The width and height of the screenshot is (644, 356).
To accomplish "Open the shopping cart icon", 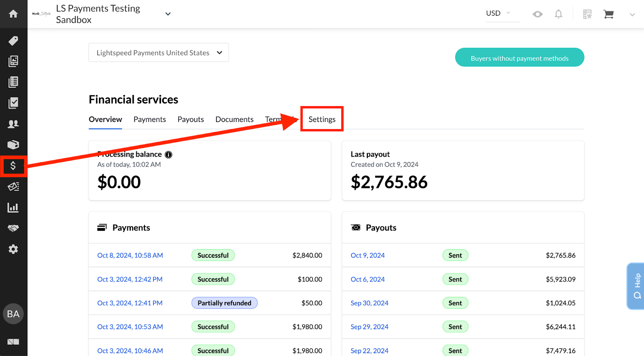I will click(x=609, y=14).
